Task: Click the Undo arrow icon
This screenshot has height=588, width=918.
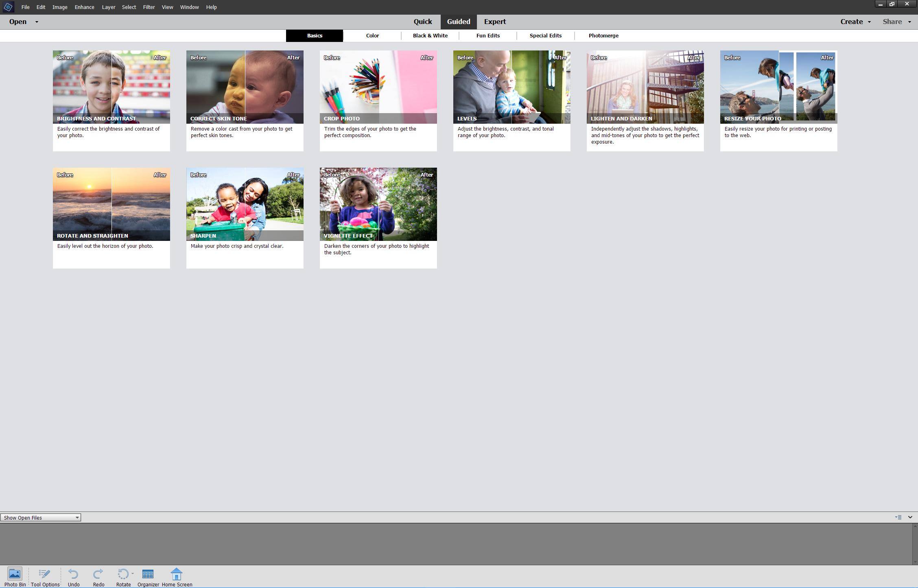Action: pos(73,574)
